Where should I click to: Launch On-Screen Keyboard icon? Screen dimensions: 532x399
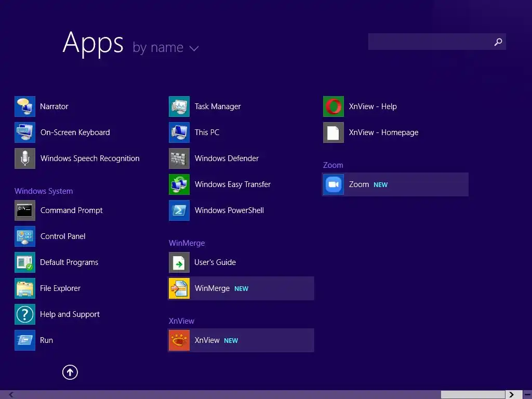pyautogui.click(x=25, y=132)
